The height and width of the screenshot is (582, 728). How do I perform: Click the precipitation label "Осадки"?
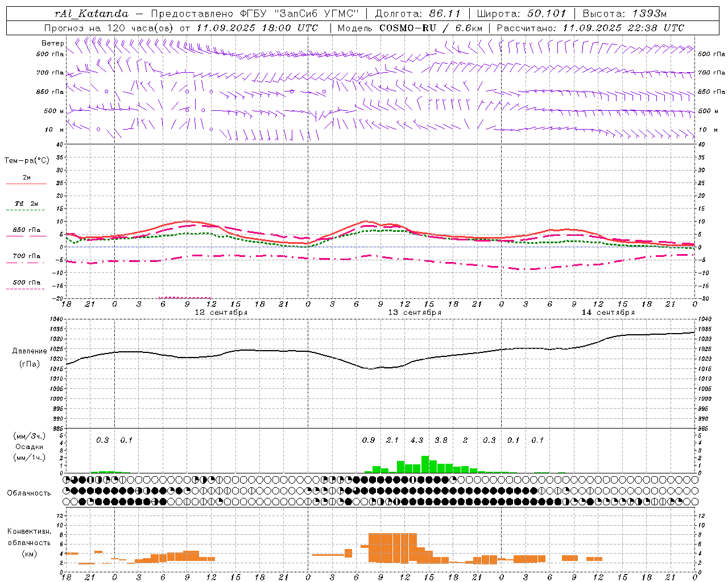coord(30,447)
